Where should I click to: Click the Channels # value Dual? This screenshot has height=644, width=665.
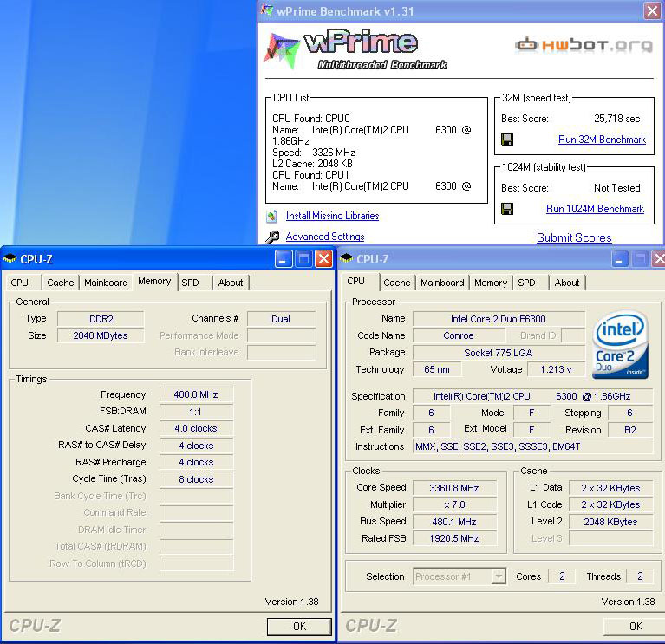(x=281, y=319)
